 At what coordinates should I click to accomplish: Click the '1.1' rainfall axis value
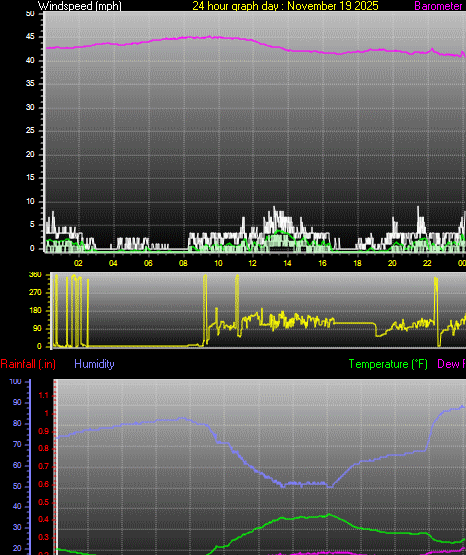pyautogui.click(x=43, y=396)
